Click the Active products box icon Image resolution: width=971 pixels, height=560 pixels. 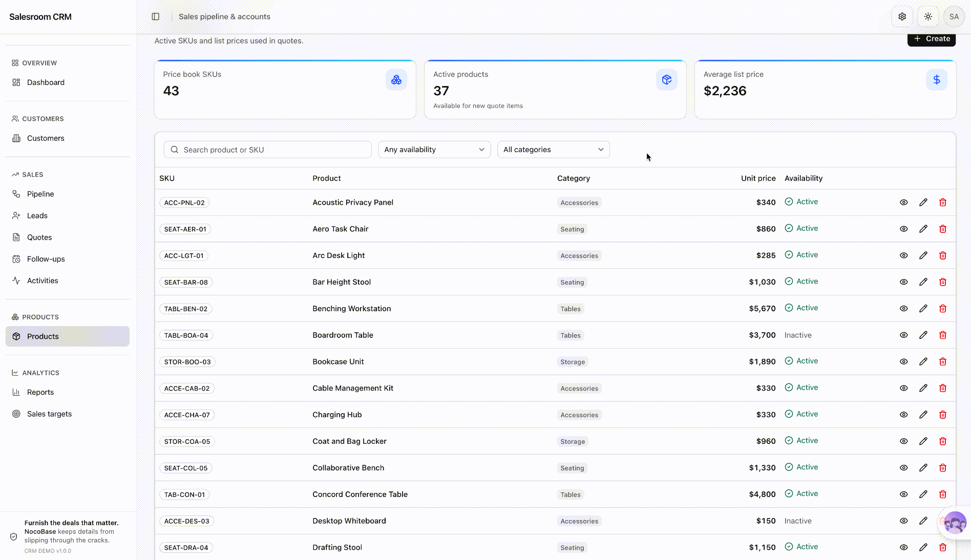(x=667, y=80)
